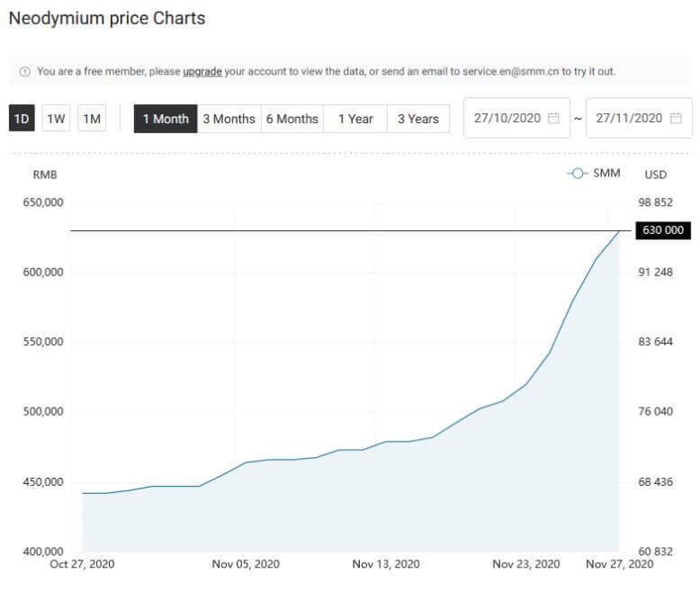Click the 83 644 USD axis value

point(655,342)
